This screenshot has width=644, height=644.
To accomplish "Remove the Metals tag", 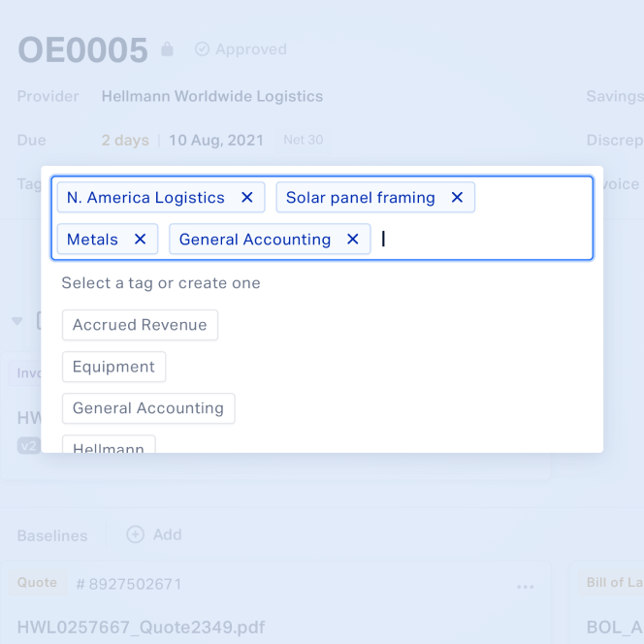I will (140, 239).
